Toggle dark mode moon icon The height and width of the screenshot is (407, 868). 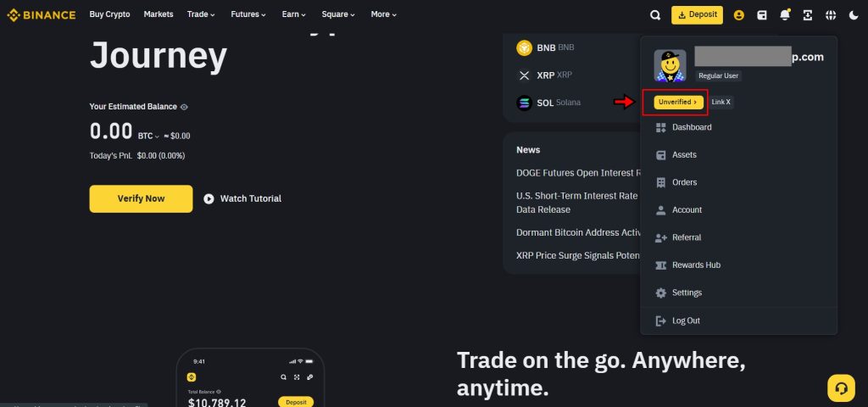pos(854,15)
